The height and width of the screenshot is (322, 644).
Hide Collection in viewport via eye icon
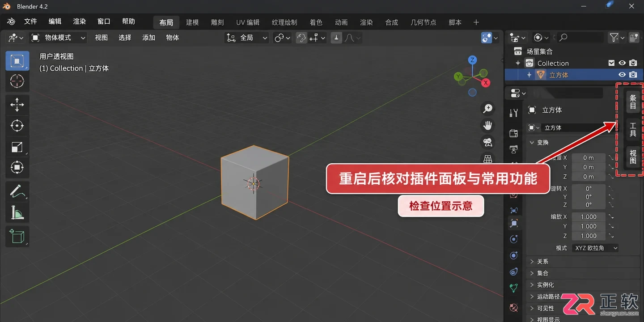[622, 63]
